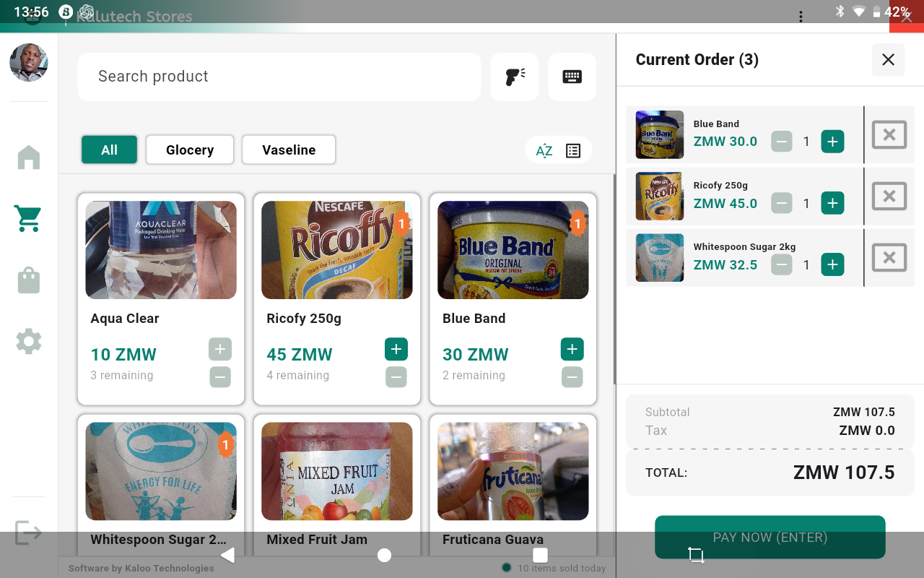The image size is (924, 578).
Task: Click the Android back navigation button
Action: (228, 555)
